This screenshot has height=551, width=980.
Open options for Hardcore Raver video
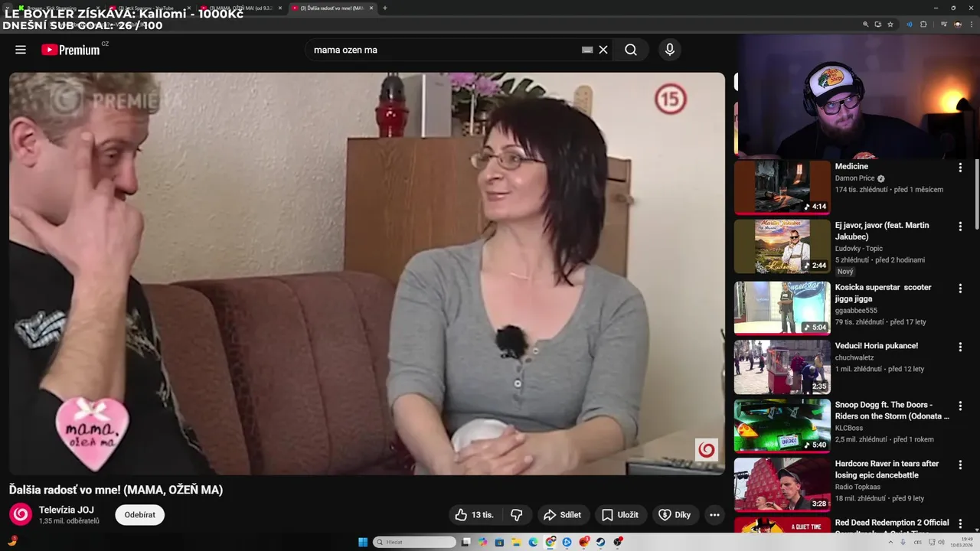[960, 465]
